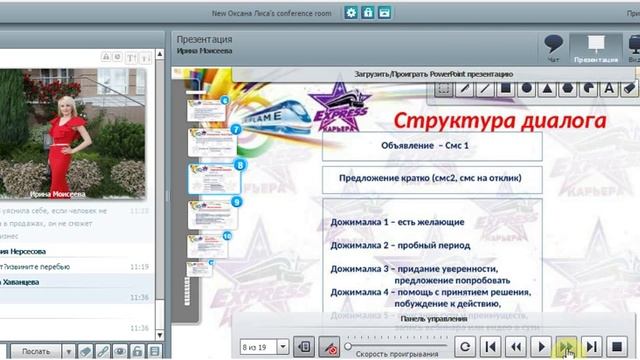640x360 pixels.
Task: Click 'Дожималка 2 – пробный период' line
Action: tap(400, 246)
